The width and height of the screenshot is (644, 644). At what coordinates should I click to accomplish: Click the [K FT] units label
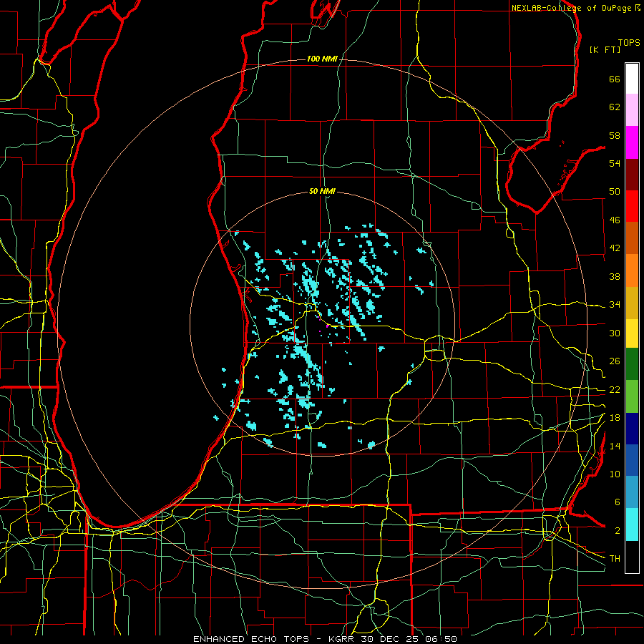click(605, 49)
